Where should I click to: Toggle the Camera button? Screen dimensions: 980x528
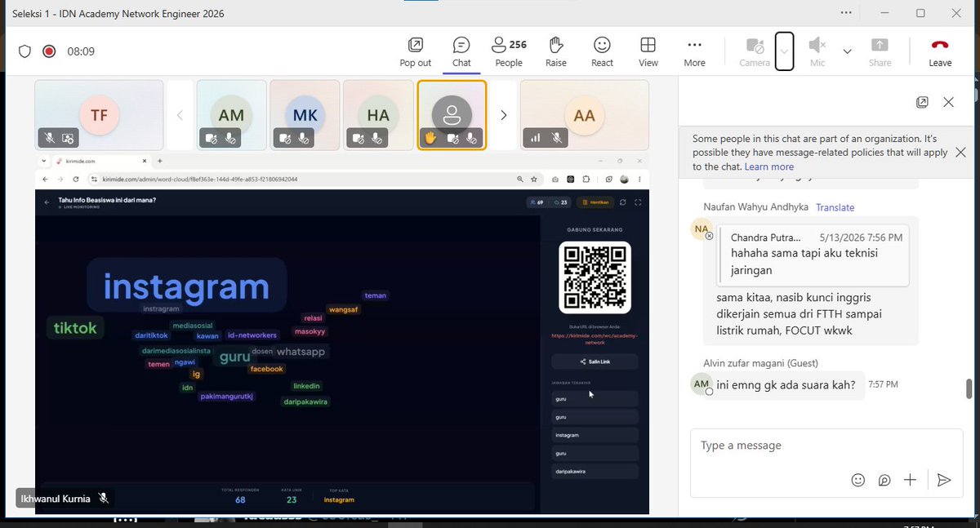pos(755,52)
